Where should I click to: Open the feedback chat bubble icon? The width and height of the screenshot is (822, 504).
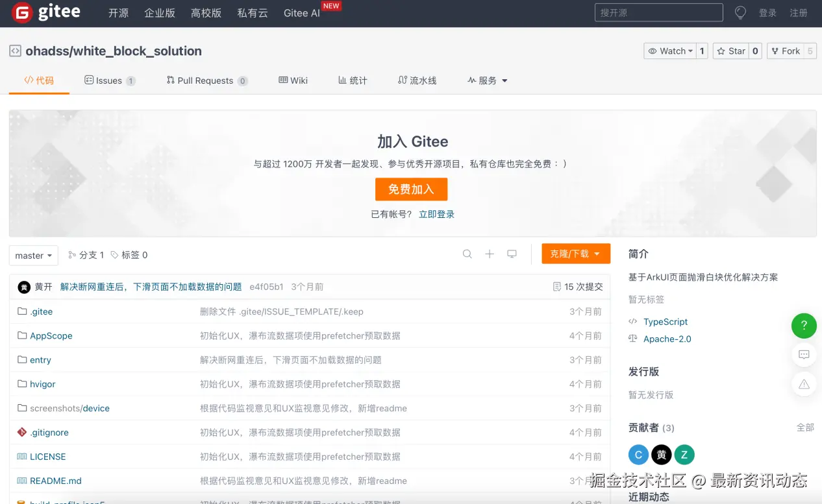click(804, 354)
